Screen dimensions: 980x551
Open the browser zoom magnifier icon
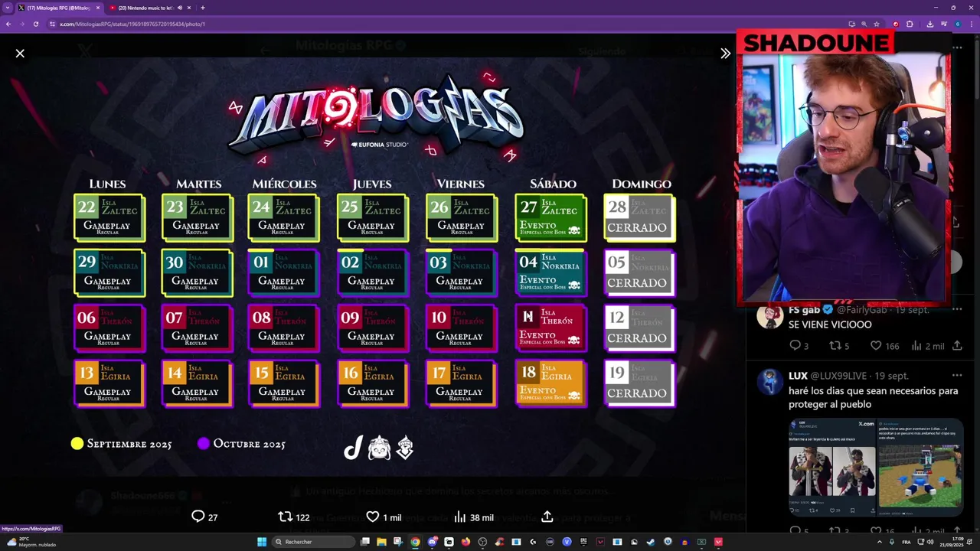tap(864, 24)
